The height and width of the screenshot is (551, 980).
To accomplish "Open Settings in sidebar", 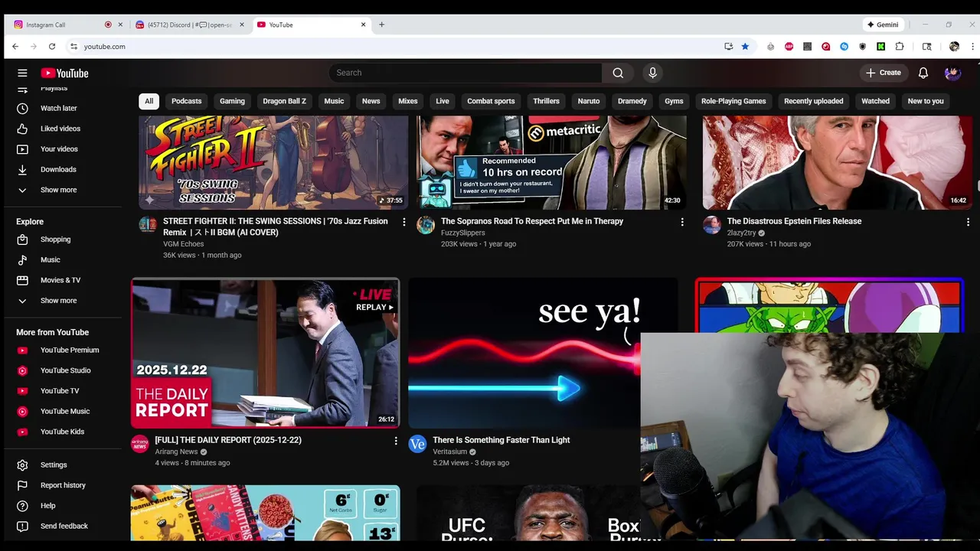I will [54, 465].
